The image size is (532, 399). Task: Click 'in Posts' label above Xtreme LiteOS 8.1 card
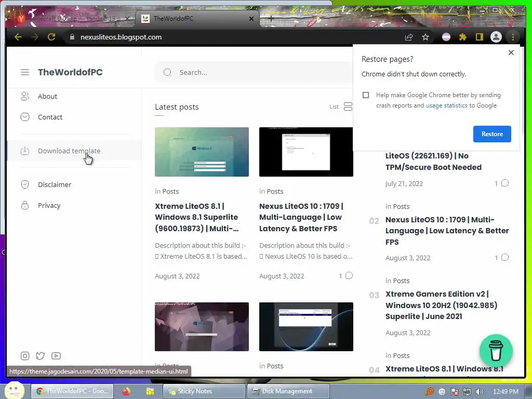(167, 191)
